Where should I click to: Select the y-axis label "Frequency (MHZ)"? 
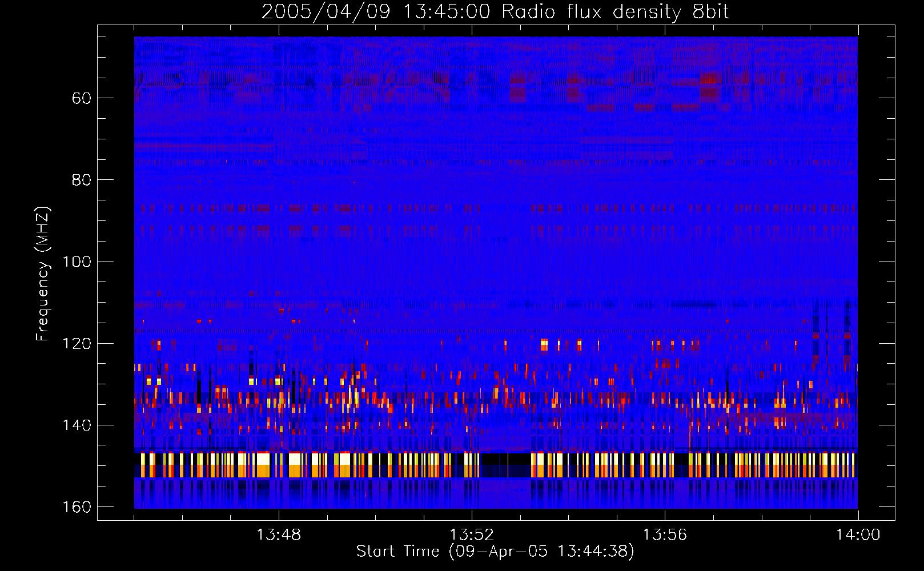[x=43, y=274]
